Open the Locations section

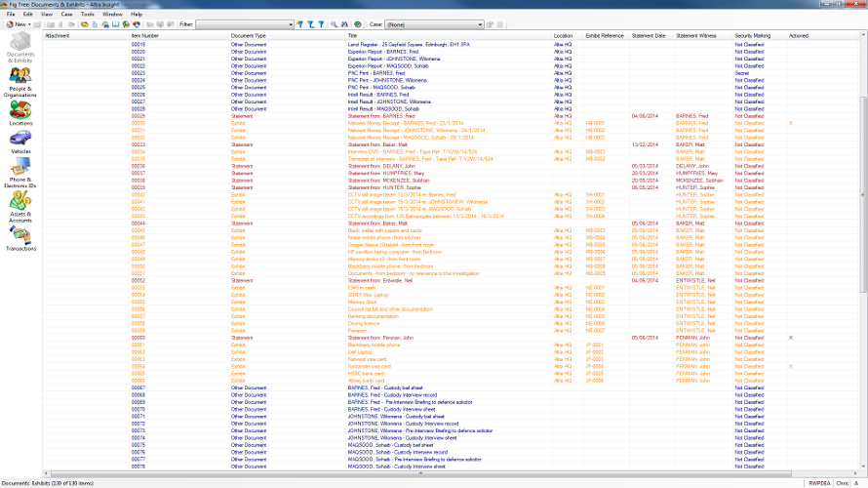coord(20,113)
